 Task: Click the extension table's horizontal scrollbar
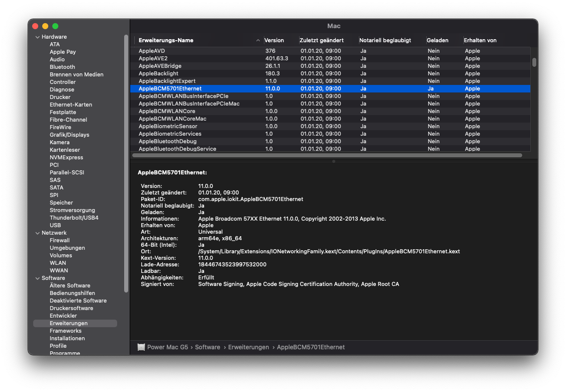(x=327, y=155)
